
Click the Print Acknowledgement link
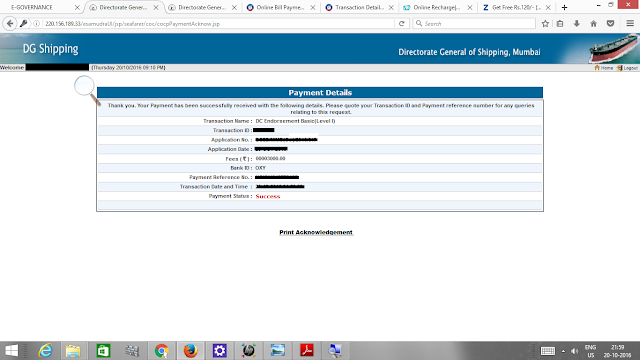[316, 232]
